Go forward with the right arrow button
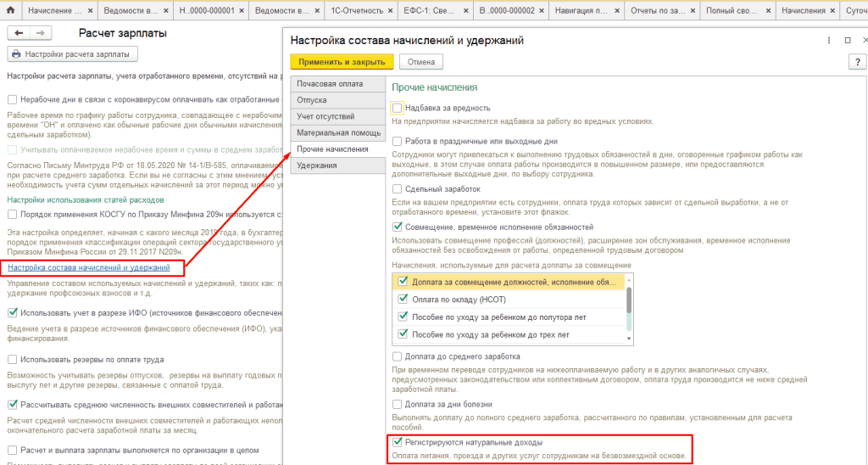 (x=41, y=33)
